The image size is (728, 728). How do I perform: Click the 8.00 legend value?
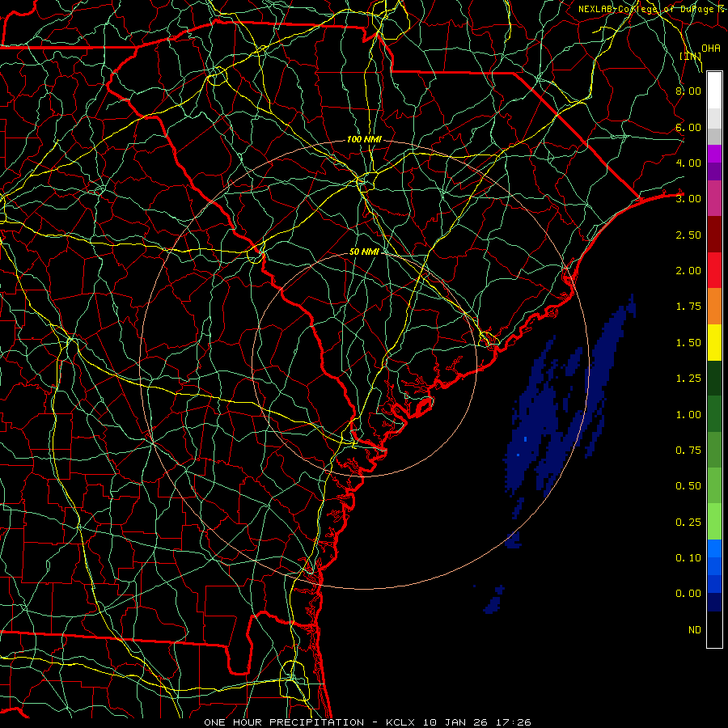[688, 91]
